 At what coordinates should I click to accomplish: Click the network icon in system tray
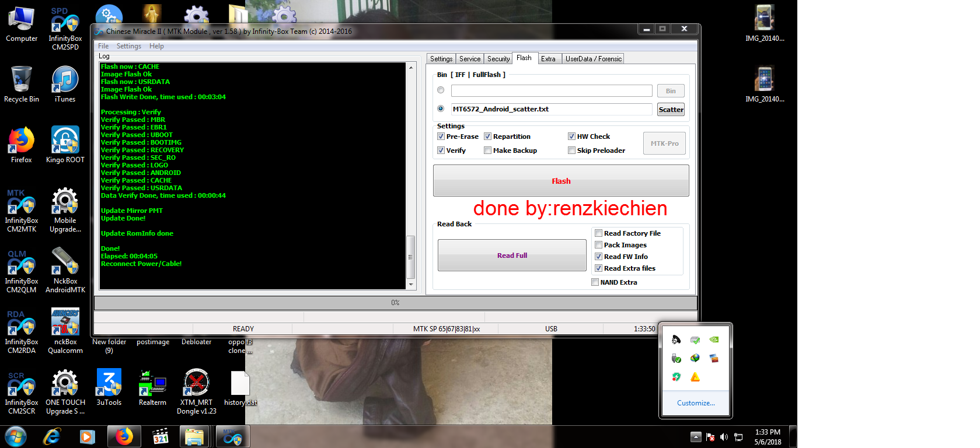(x=738, y=437)
